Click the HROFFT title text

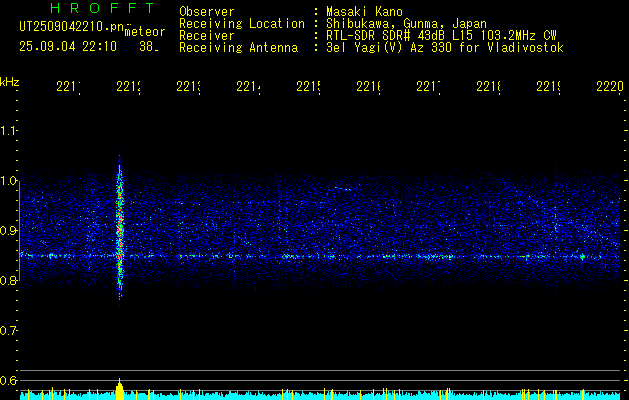pyautogui.click(x=103, y=8)
